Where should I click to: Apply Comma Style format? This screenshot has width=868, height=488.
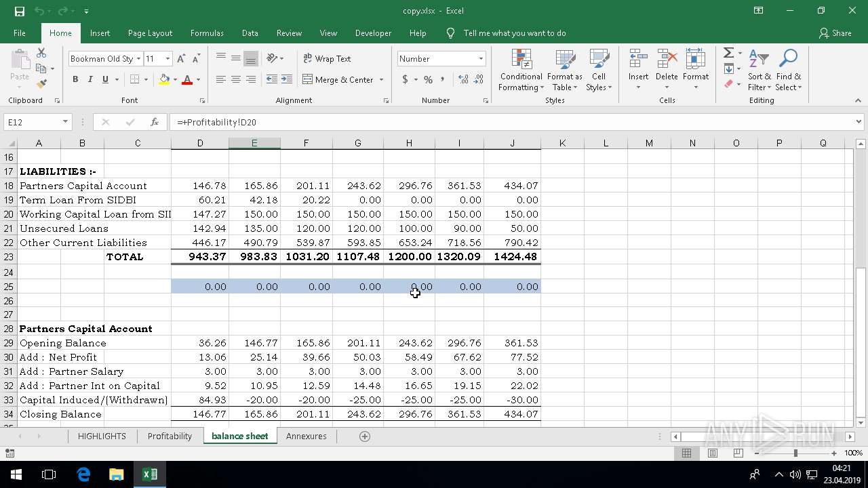pos(443,79)
